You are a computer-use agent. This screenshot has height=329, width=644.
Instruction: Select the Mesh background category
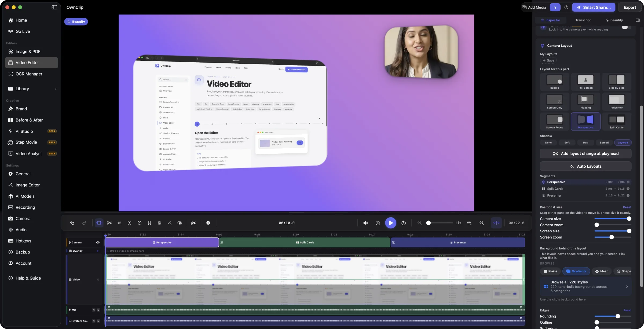602,271
